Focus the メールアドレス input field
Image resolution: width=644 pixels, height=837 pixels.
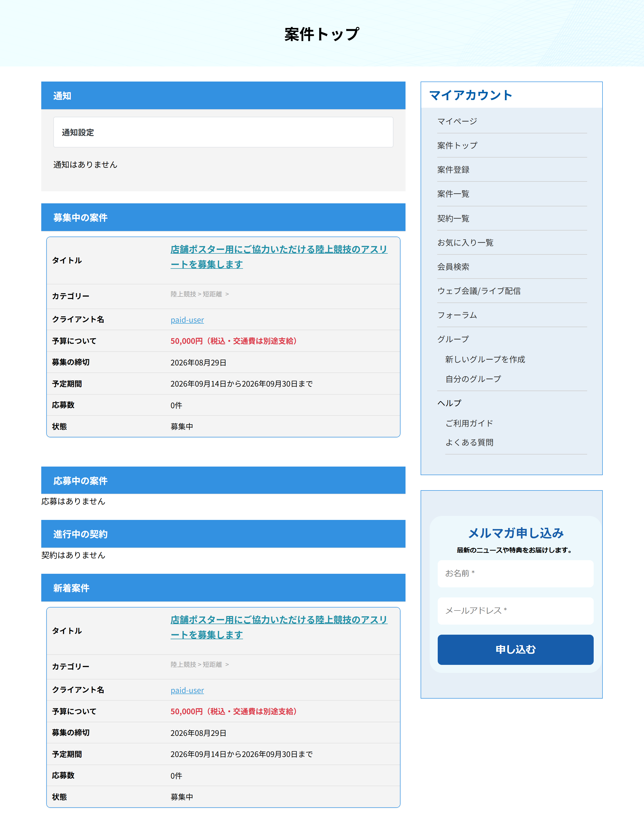(515, 611)
